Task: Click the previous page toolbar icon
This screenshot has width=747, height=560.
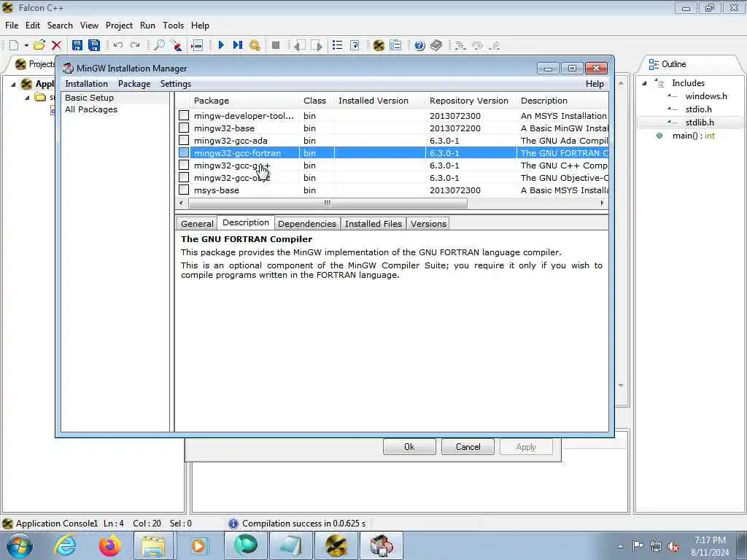Action: [x=299, y=45]
